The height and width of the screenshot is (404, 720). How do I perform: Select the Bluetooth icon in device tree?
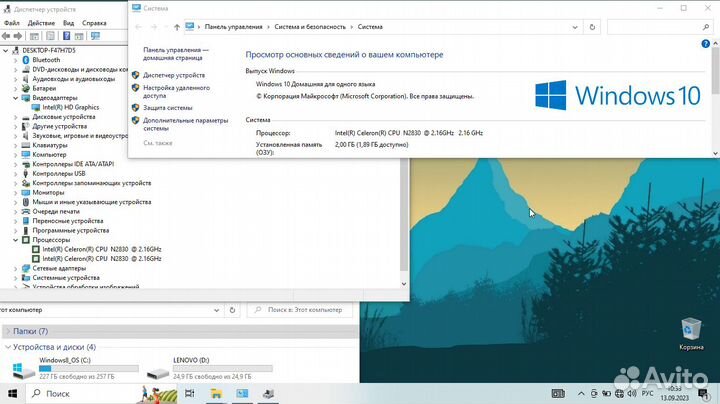(26, 60)
